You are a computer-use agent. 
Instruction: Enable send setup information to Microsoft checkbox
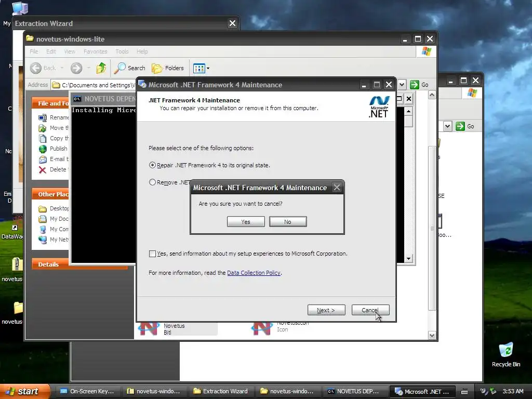152,254
